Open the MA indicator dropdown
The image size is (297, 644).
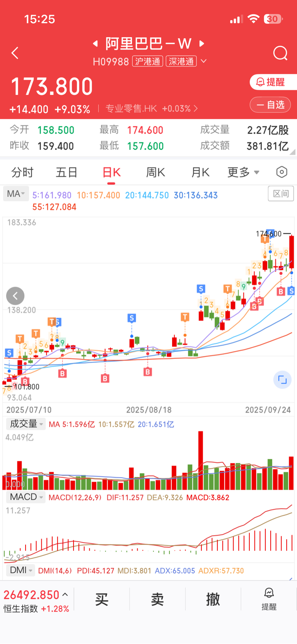tap(16, 194)
